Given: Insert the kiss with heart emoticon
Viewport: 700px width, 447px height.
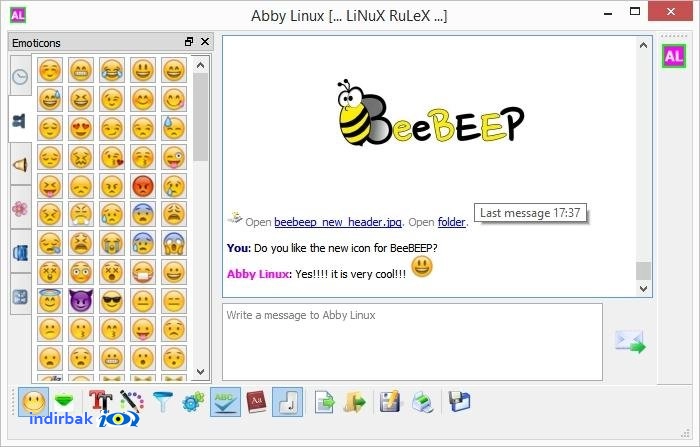Looking at the screenshot, I should tap(112, 157).
